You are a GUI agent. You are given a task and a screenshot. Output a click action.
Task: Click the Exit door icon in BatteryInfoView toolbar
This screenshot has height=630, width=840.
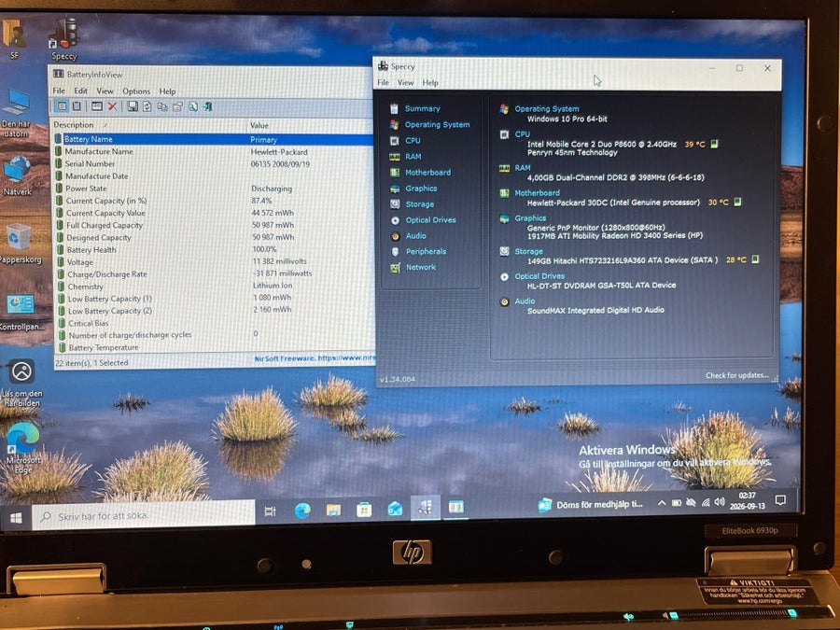click(207, 106)
